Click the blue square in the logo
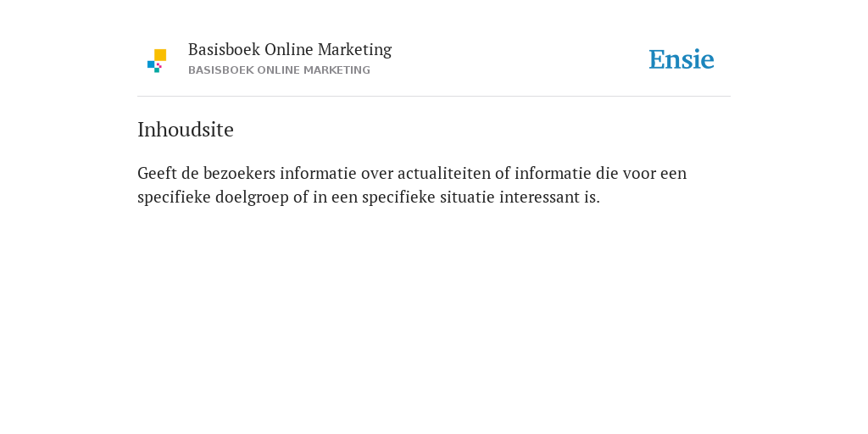 (x=151, y=64)
